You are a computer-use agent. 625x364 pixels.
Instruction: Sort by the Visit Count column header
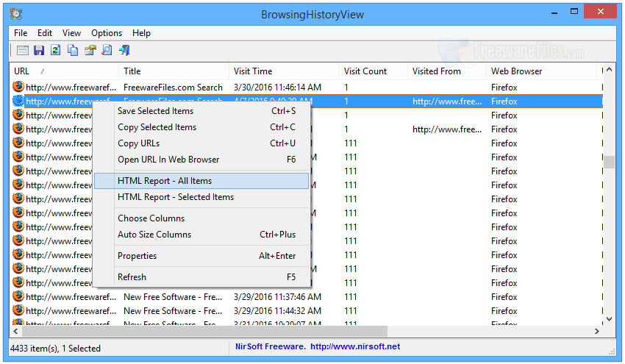373,71
